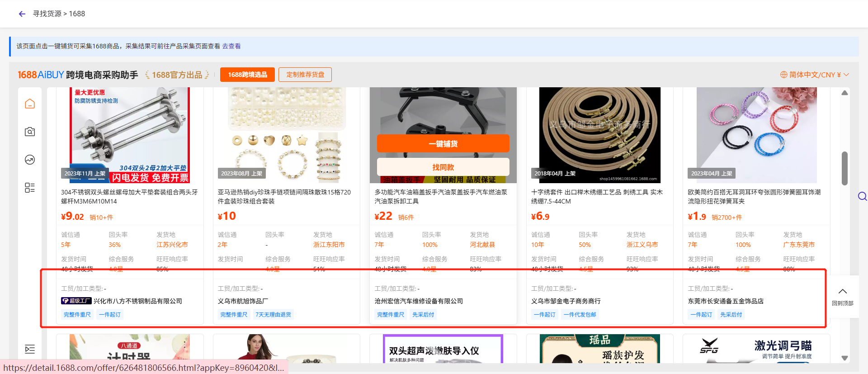Open the stainless steel bolt product thumbnail
The image size is (868, 374).
[x=130, y=135]
